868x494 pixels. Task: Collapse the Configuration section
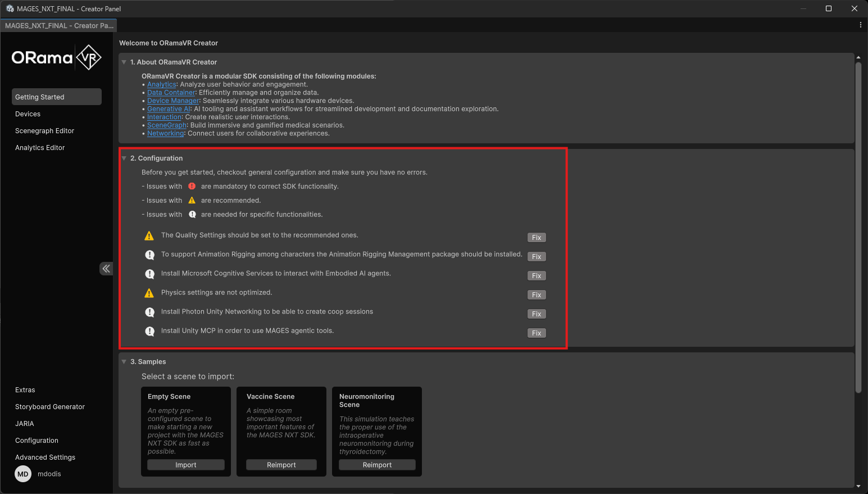(x=124, y=158)
